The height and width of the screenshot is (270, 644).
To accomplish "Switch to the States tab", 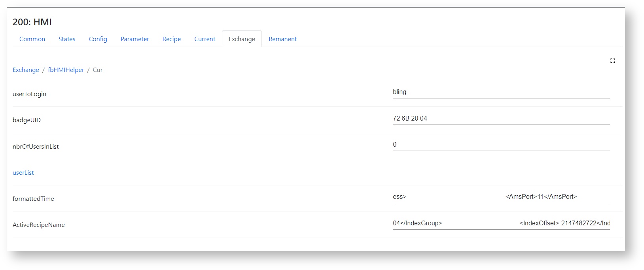I will (67, 39).
